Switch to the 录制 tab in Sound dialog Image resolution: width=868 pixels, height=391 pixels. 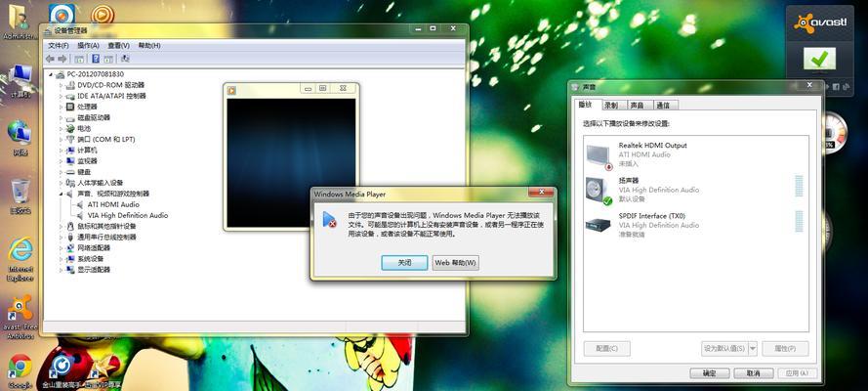click(612, 106)
